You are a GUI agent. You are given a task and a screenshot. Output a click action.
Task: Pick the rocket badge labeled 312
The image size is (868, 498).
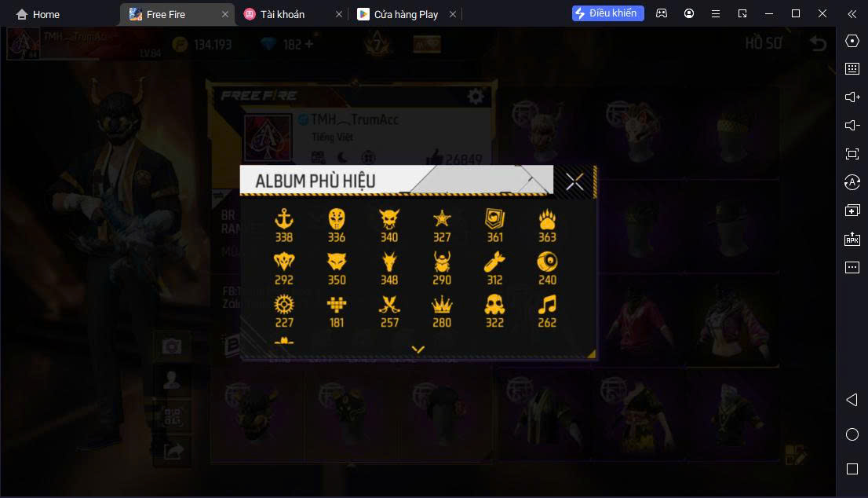pos(494,269)
